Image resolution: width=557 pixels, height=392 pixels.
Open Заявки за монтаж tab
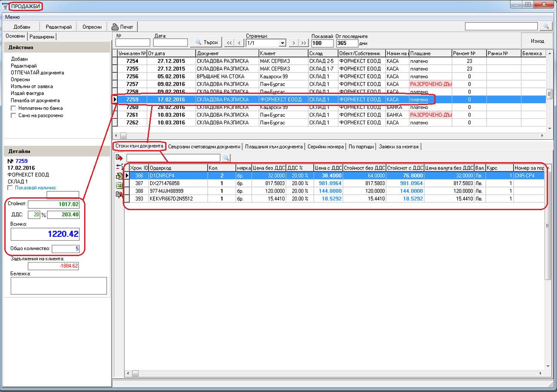click(x=399, y=147)
